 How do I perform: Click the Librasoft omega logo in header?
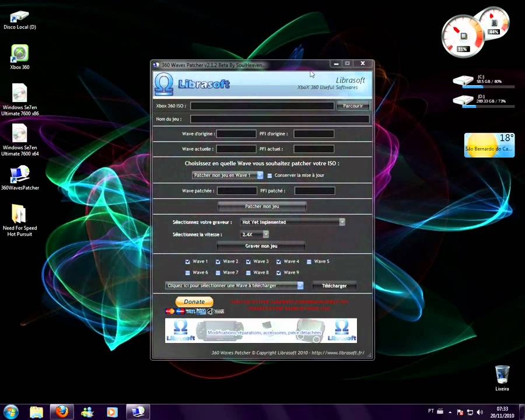click(x=164, y=84)
